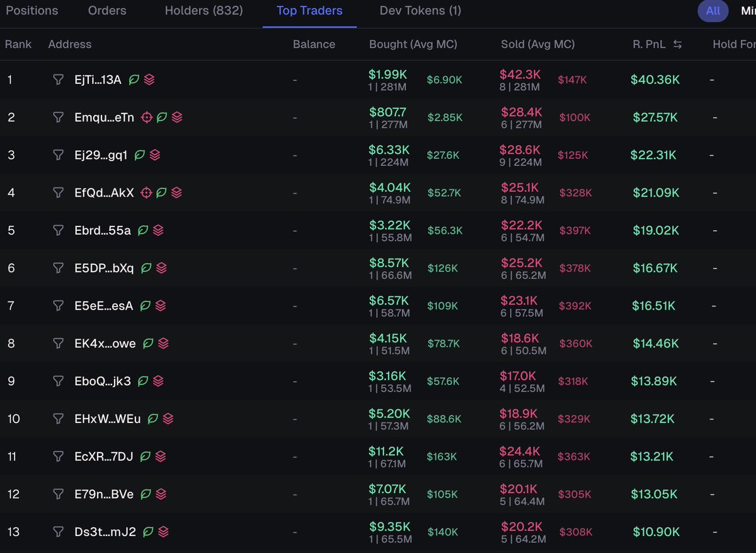Screen dimensions: 756x553
Task: Filter by address EHxW...WEu funnel icon
Action: point(59,419)
